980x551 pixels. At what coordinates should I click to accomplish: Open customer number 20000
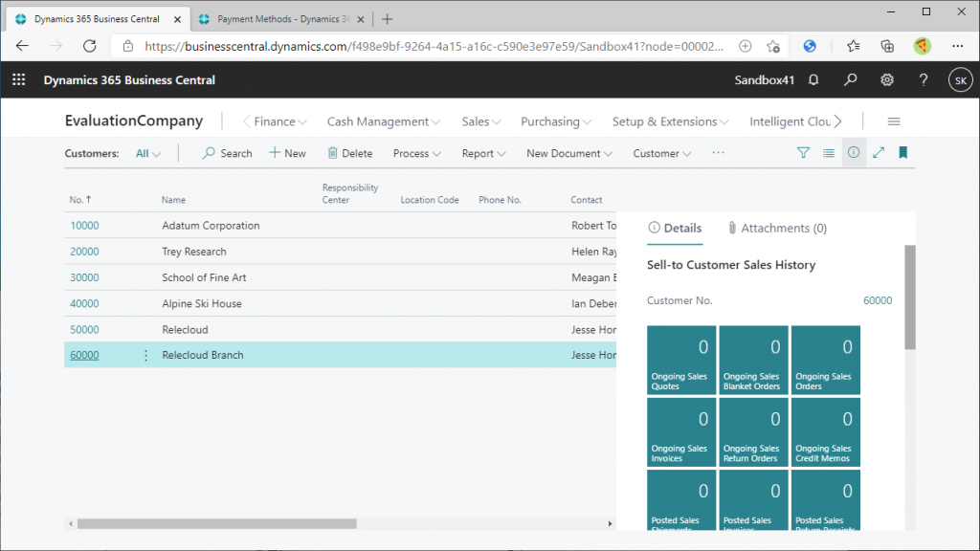84,252
